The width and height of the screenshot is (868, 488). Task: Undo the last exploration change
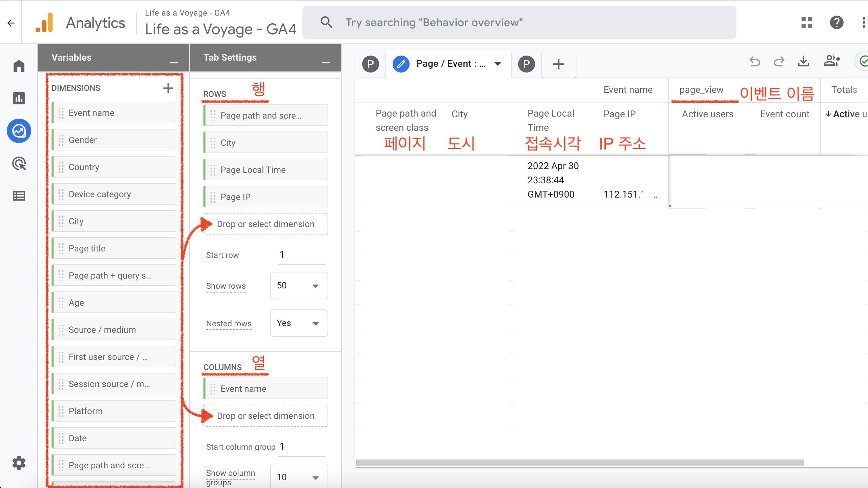755,62
